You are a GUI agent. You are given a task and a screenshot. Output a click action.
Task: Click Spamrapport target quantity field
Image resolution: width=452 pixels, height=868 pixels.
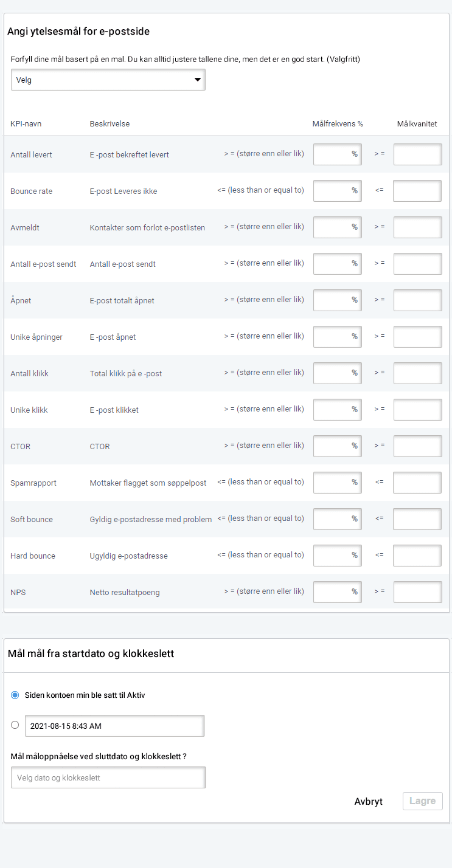tap(417, 483)
